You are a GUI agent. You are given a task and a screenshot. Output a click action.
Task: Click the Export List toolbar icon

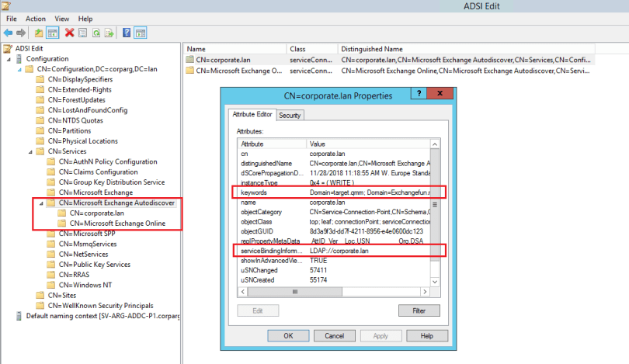coord(110,33)
